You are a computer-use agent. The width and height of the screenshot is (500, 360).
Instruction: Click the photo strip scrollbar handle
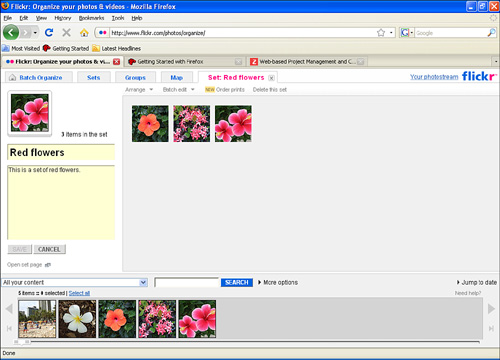tap(22, 342)
